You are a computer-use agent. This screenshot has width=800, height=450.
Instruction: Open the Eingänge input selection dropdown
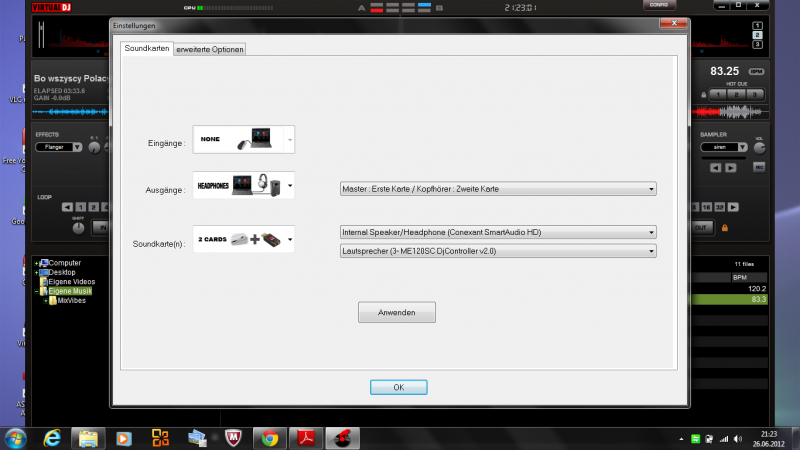click(x=290, y=141)
